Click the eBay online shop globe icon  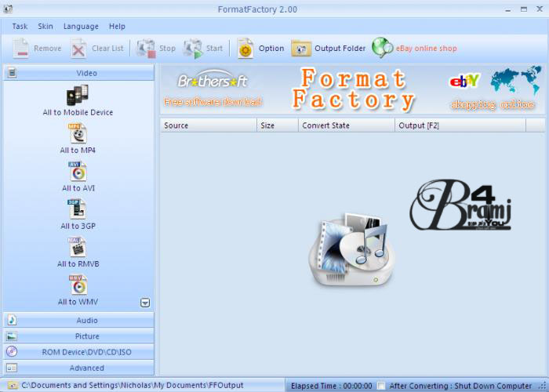point(383,48)
